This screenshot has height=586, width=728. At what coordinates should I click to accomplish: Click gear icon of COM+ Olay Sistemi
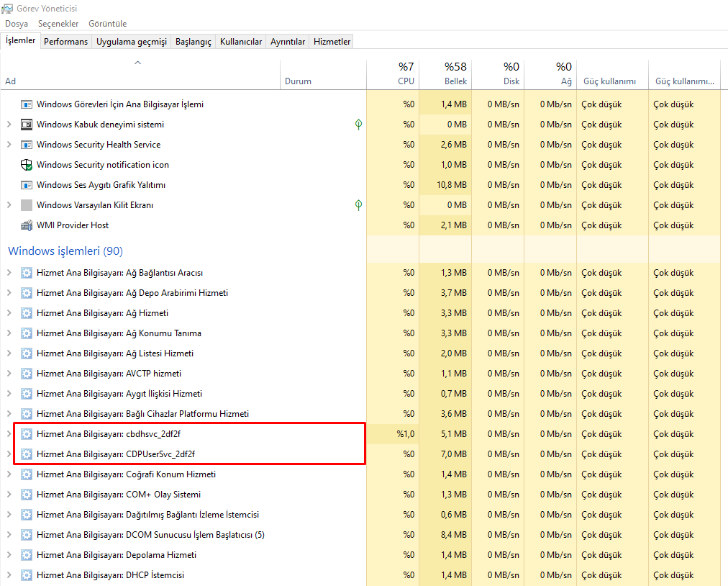(x=27, y=495)
